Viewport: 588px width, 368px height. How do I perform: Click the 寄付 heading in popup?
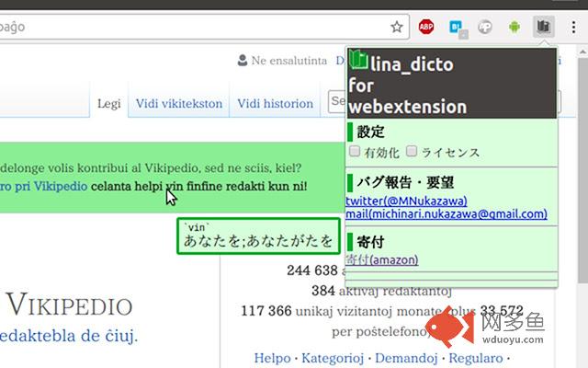click(370, 242)
